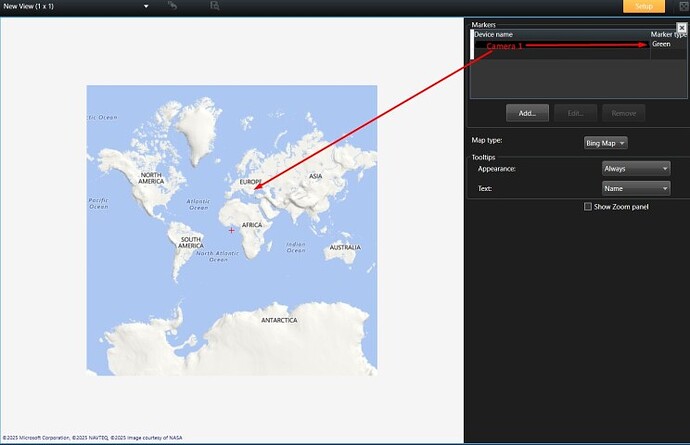Open the Map type Bing Map dropdown

pos(605,143)
